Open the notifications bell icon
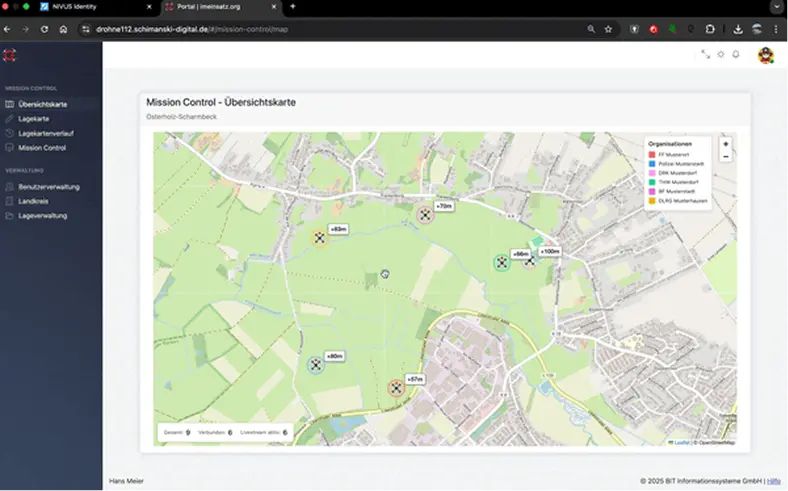The height and width of the screenshot is (491, 788). pos(736,54)
